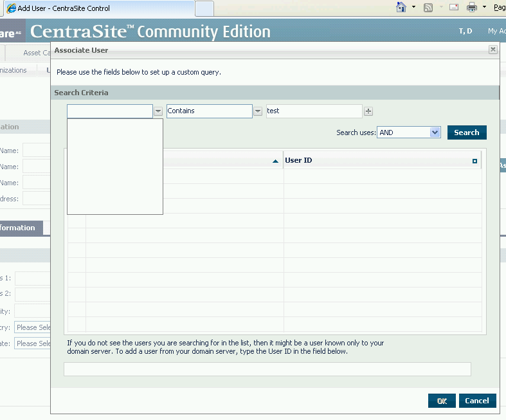
Task: Open the attribute dropdown arrow in Search Criteria
Action: 158,111
